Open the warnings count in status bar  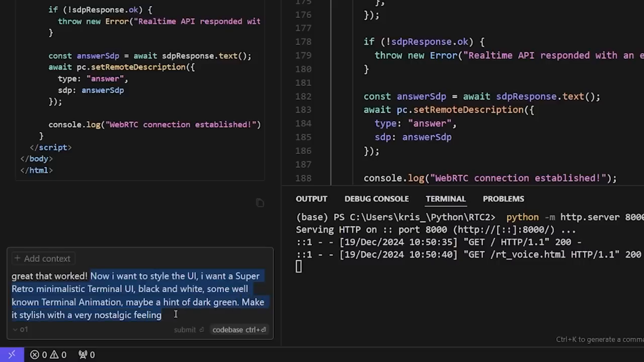(58, 354)
